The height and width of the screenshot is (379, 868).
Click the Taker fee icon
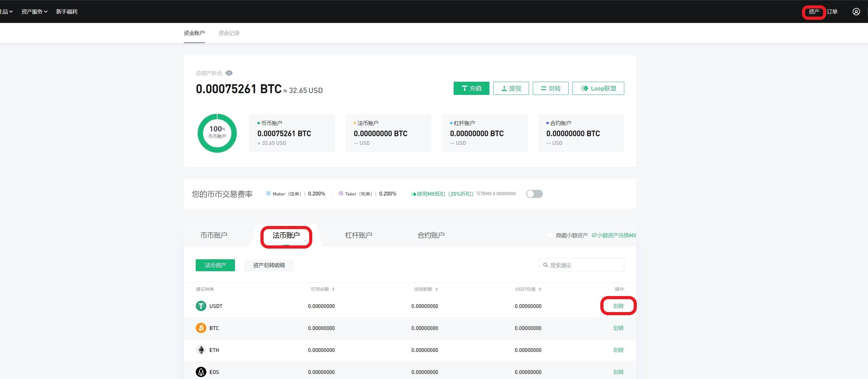click(341, 194)
